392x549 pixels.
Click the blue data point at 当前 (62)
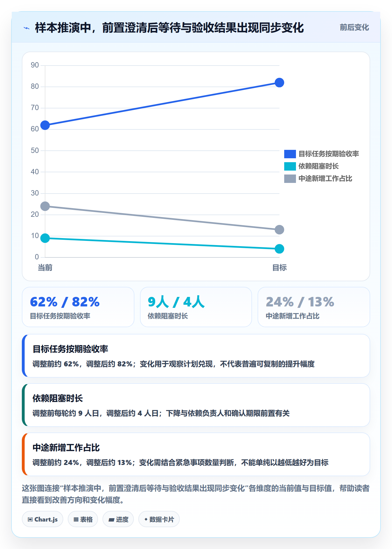coord(45,125)
